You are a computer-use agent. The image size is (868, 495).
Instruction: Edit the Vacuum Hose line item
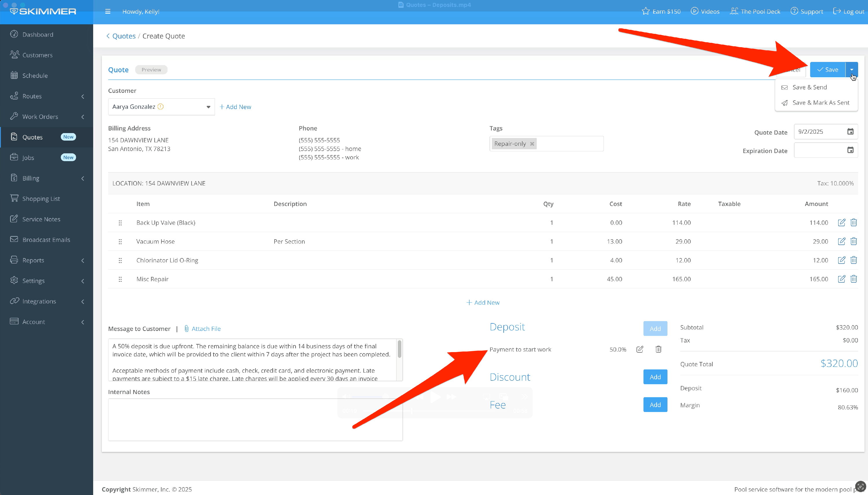[x=841, y=241]
